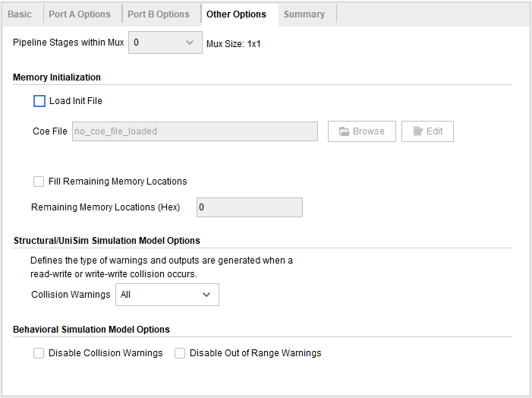Image resolution: width=532 pixels, height=398 pixels.
Task: Switch to the Basic tab
Action: (x=20, y=14)
